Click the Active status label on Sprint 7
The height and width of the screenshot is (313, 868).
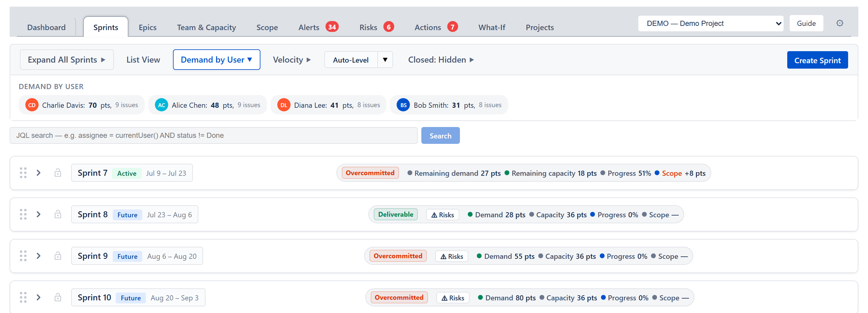(x=127, y=173)
